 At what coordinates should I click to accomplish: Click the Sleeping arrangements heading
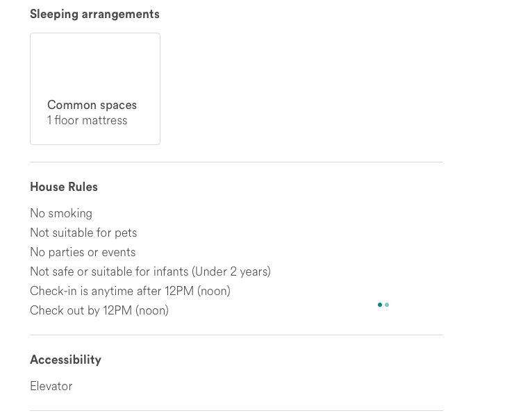click(94, 15)
